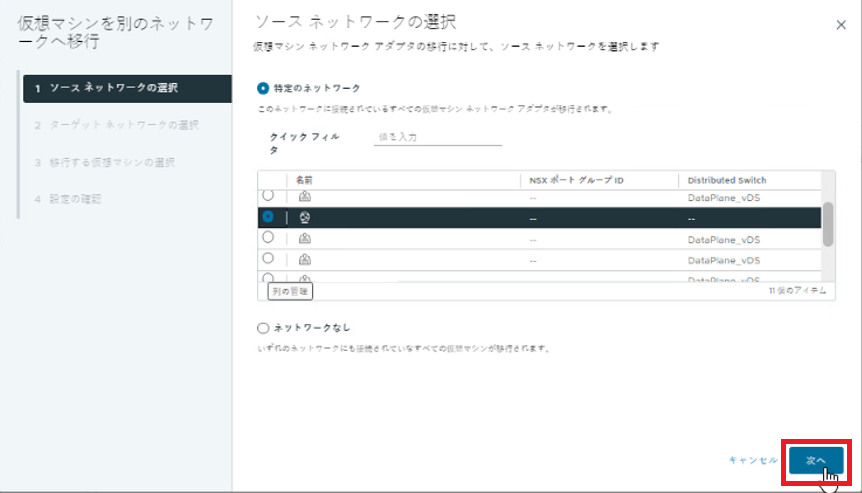
Task: Sort by the 名前 column header
Action: pos(305,180)
